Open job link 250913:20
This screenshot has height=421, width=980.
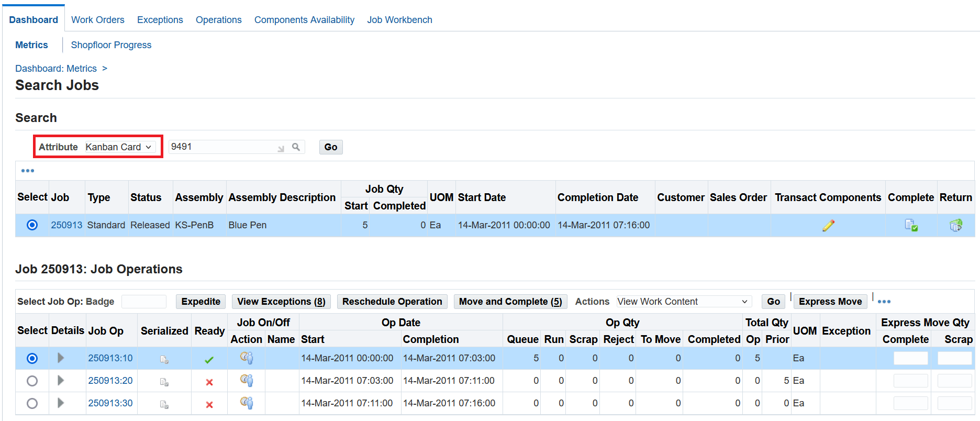tap(110, 381)
